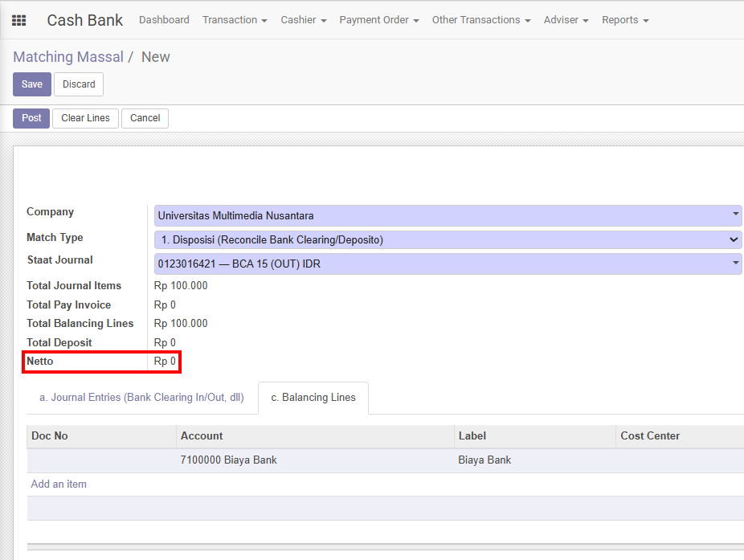This screenshot has width=744, height=560.
Task: Go back to Matching Massal breadcrumb
Action: (68, 57)
